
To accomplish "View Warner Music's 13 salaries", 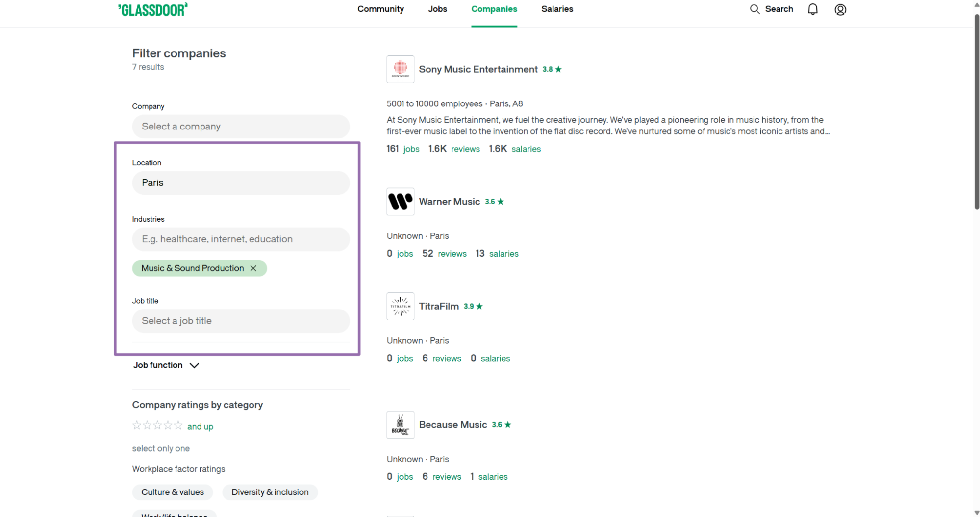I will (x=497, y=254).
